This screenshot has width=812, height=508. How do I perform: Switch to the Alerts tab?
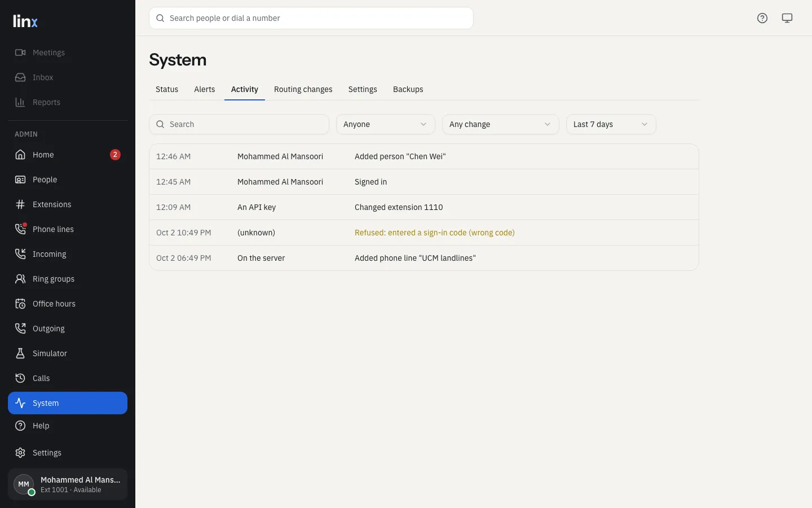coord(205,89)
